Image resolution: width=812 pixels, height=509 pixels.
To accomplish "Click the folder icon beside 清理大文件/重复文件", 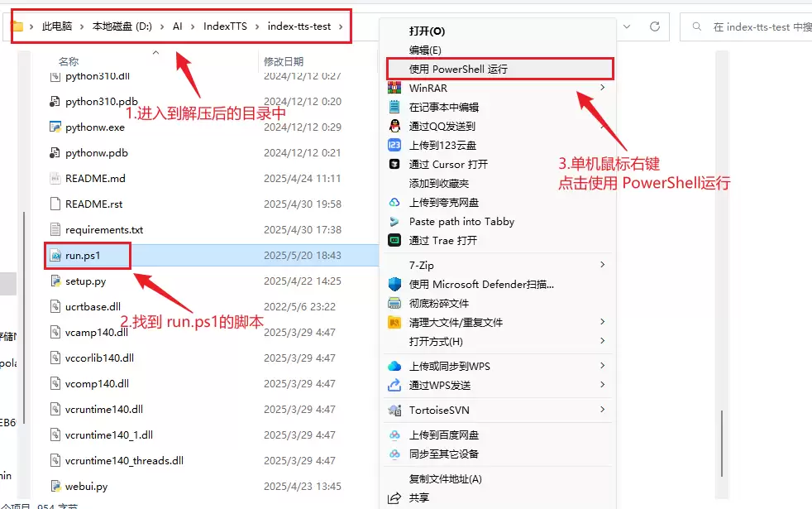I will click(394, 323).
